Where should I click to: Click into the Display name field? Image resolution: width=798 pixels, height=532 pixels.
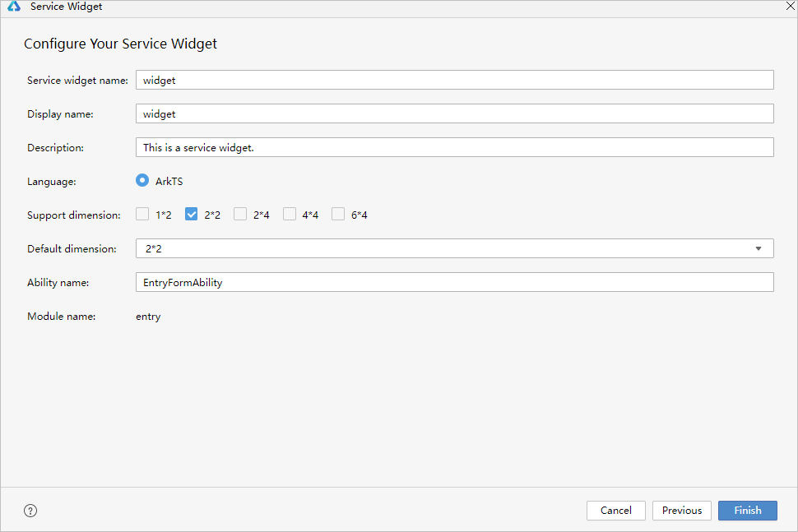coord(454,114)
